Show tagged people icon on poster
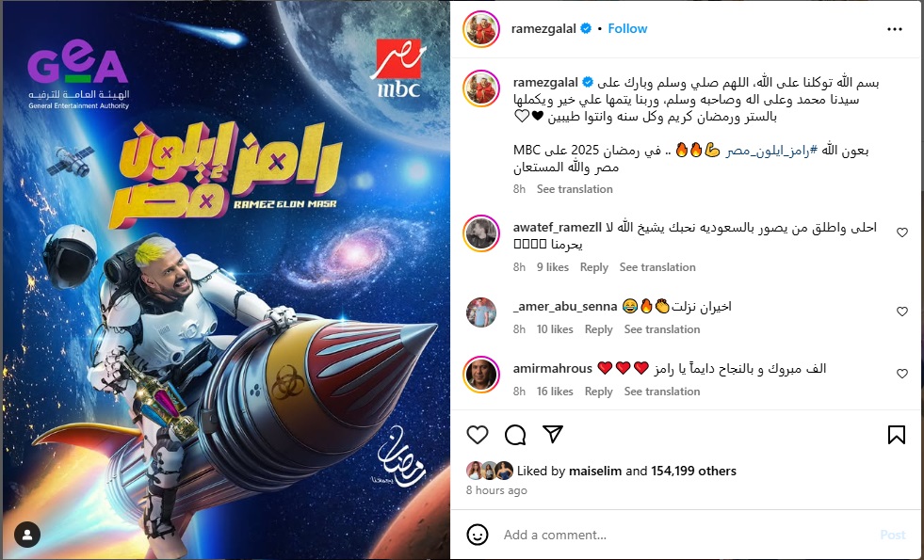This screenshot has height=560, width=924. (x=27, y=535)
